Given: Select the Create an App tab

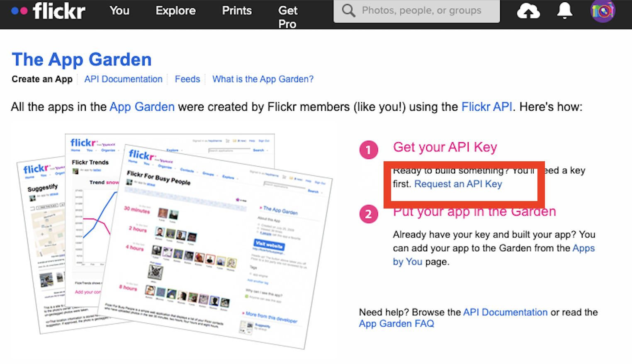Looking at the screenshot, I should click(42, 79).
